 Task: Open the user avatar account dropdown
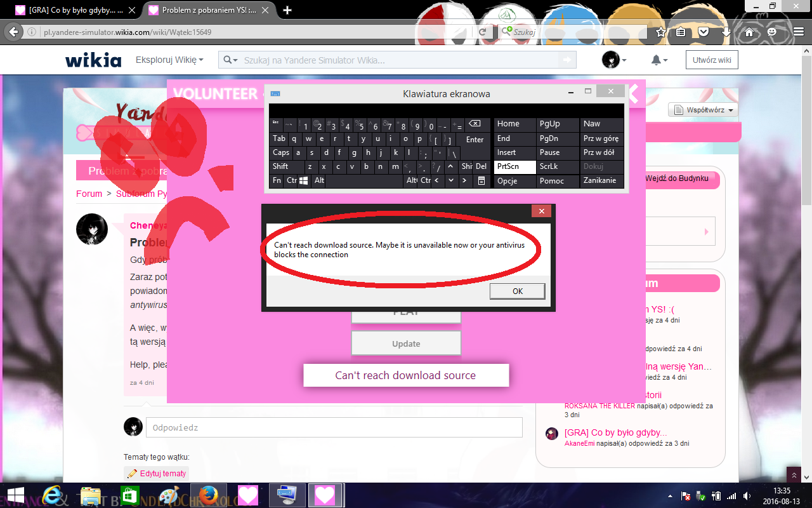614,60
